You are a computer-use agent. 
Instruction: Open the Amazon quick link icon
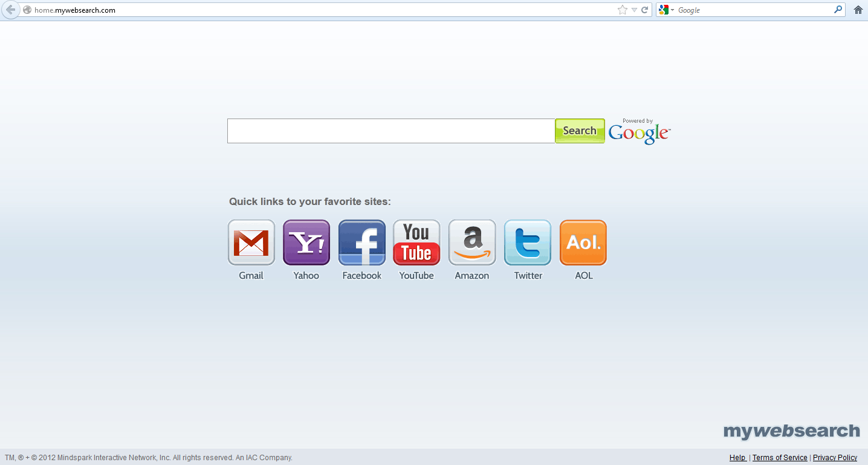point(472,242)
